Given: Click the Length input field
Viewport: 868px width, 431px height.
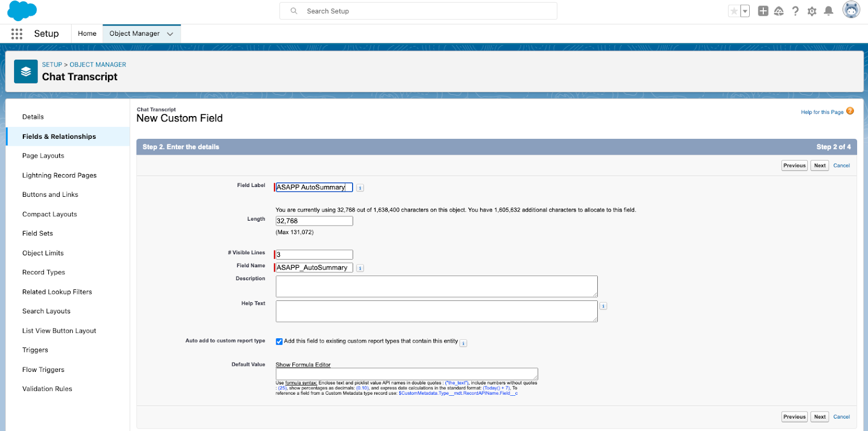Looking at the screenshot, I should (314, 221).
